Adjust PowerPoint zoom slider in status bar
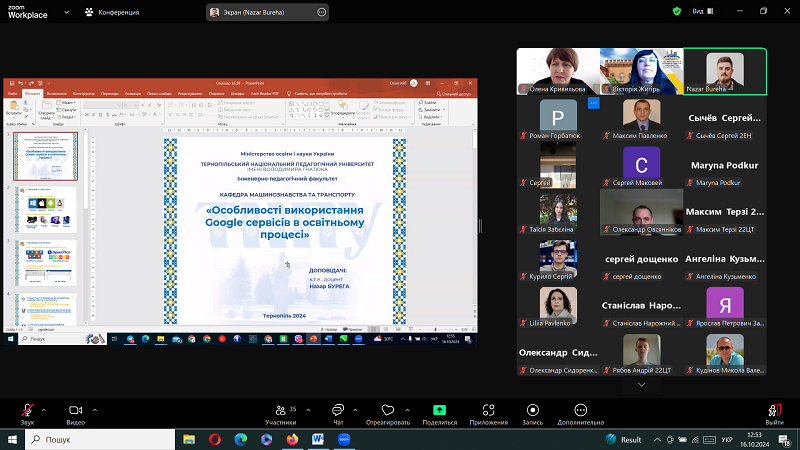800x450 pixels. coord(435,330)
